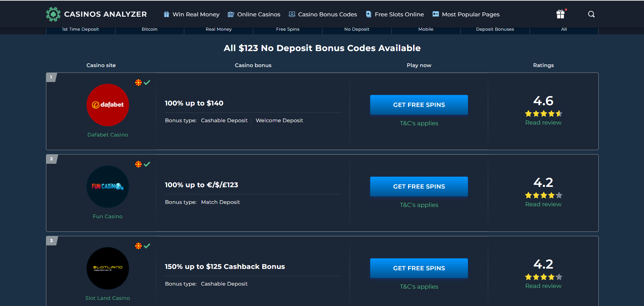Select the 1st Time Deposit tab
644x306 pixels.
80,29
